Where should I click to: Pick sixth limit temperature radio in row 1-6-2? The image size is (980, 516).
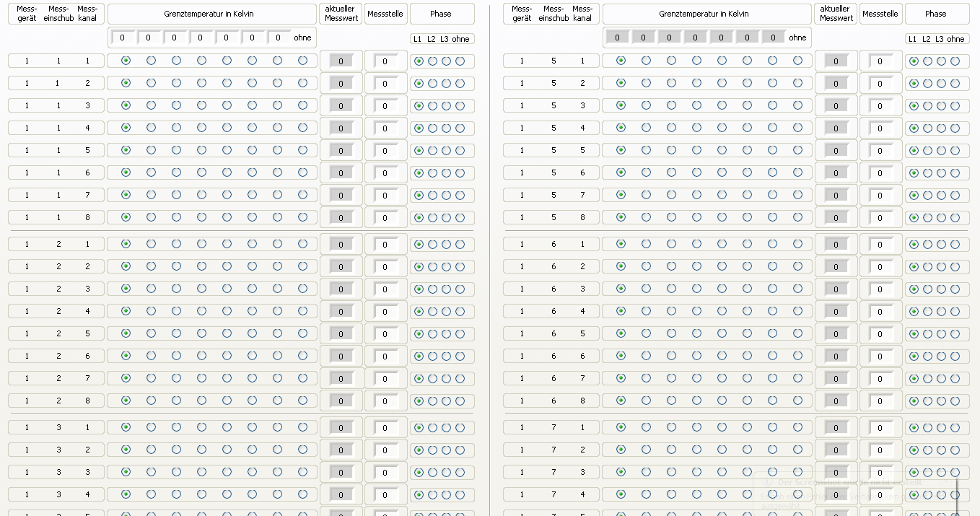click(747, 266)
